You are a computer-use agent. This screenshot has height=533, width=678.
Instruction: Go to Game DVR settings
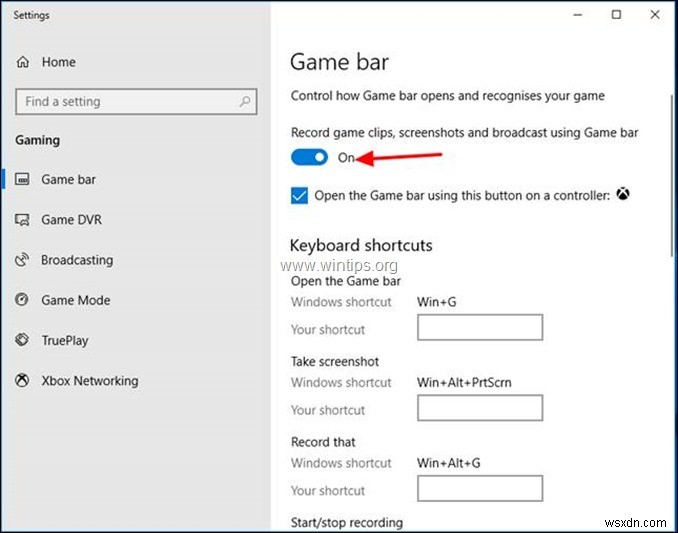tap(71, 220)
